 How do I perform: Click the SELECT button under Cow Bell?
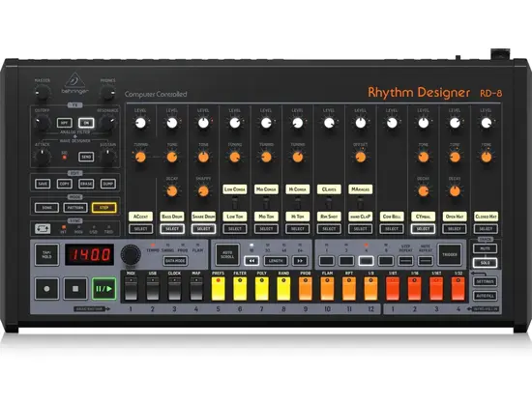click(392, 229)
